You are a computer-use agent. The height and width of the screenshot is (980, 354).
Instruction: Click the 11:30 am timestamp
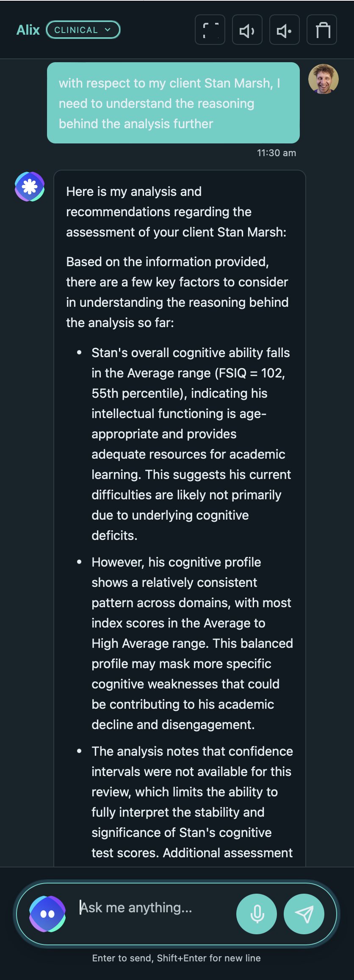277,153
